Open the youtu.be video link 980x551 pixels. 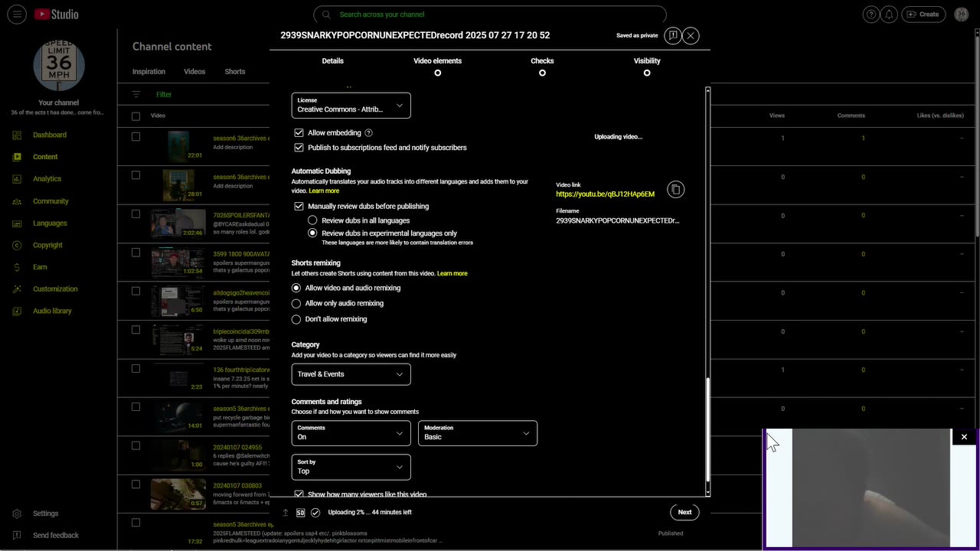pyautogui.click(x=605, y=194)
